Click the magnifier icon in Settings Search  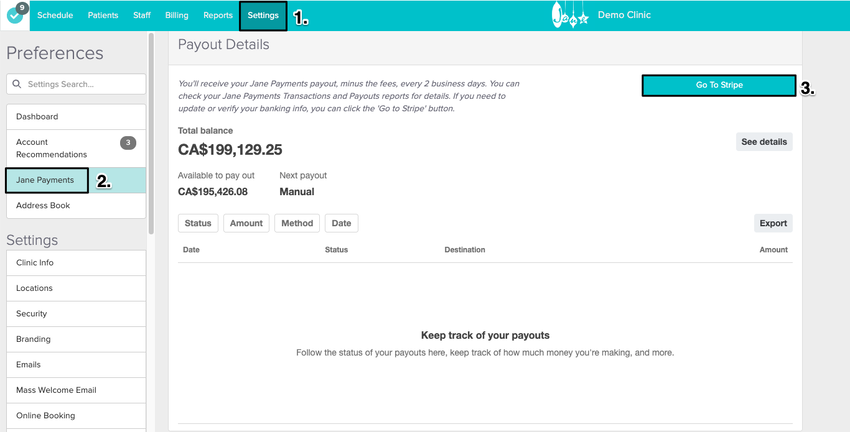click(x=17, y=84)
